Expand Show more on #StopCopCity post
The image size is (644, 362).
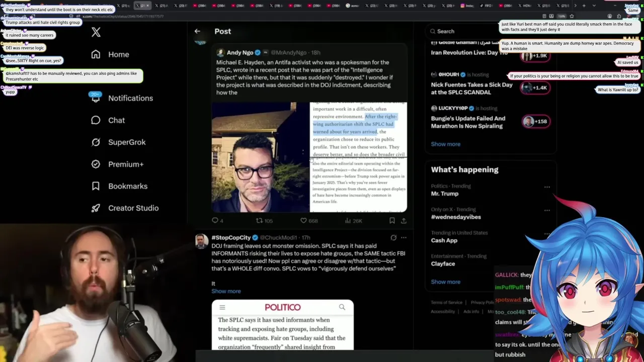pyautogui.click(x=226, y=291)
